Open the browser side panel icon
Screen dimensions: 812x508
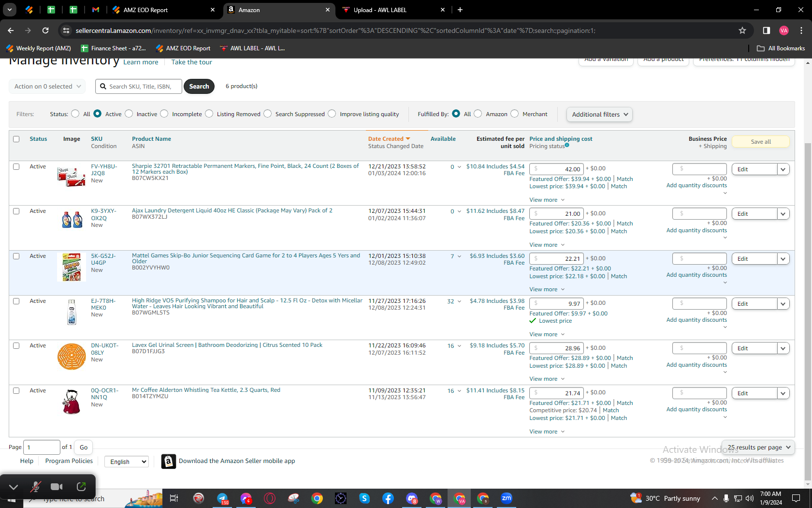click(x=766, y=30)
